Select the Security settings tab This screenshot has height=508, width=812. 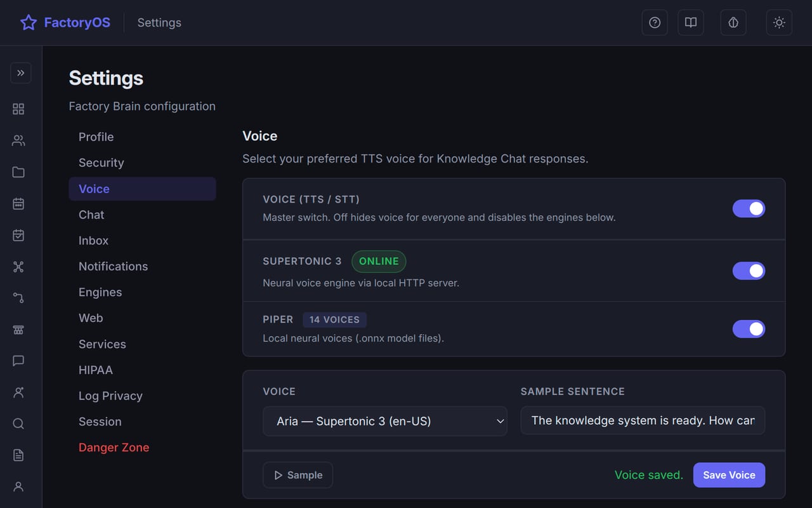tap(142, 163)
